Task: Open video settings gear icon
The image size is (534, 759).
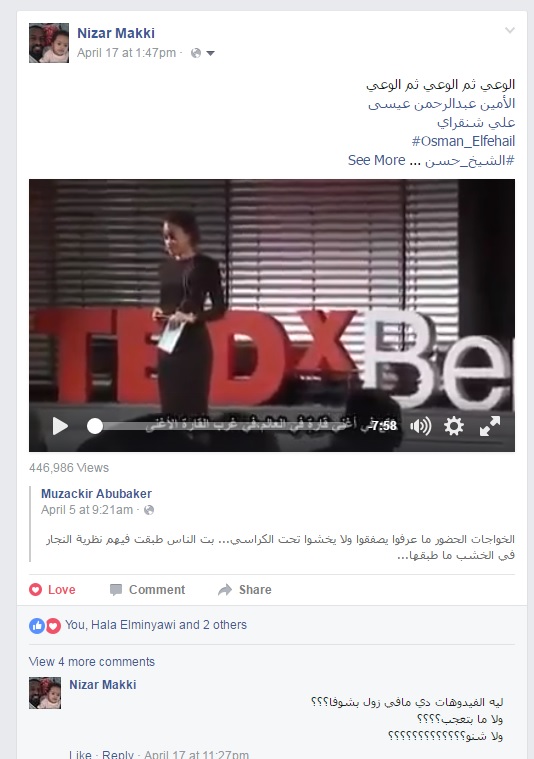Action: point(454,426)
